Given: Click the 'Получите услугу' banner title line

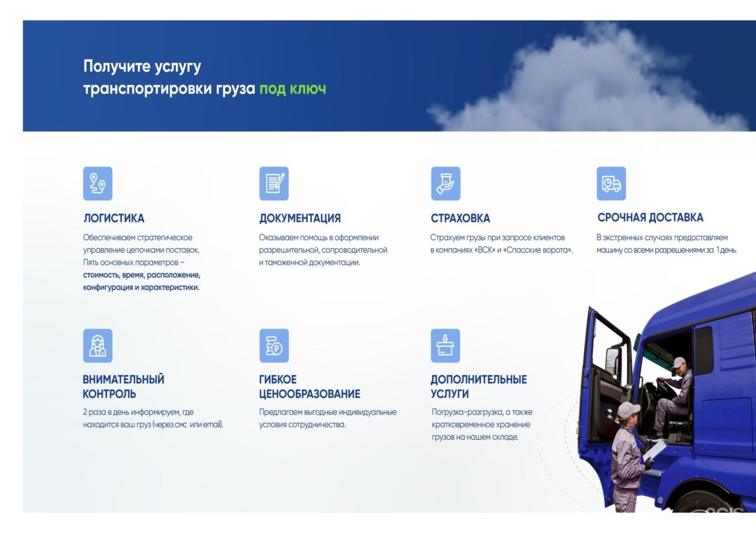Looking at the screenshot, I should pos(142,67).
